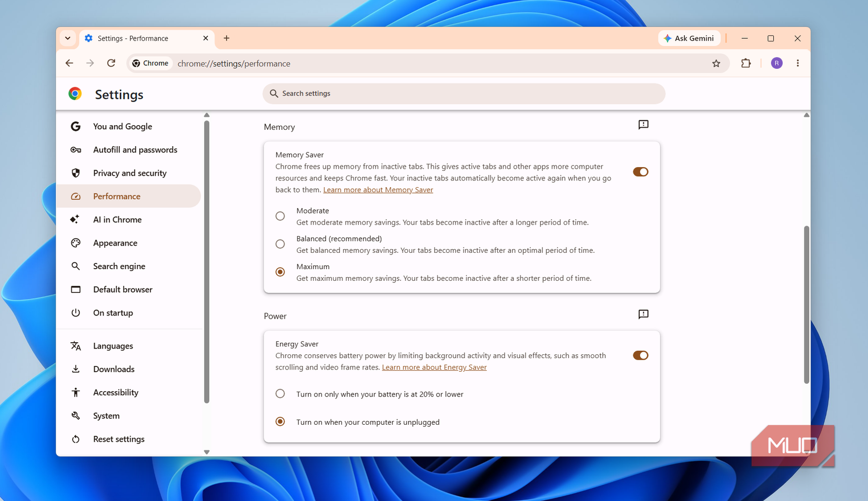Select battery at 20% or lower option
The width and height of the screenshot is (868, 501).
[x=280, y=394]
